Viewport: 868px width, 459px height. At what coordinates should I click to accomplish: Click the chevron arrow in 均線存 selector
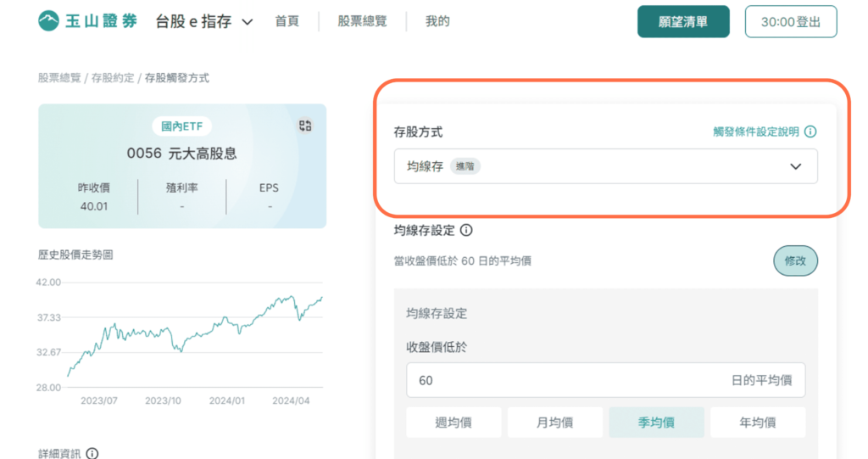click(x=795, y=166)
